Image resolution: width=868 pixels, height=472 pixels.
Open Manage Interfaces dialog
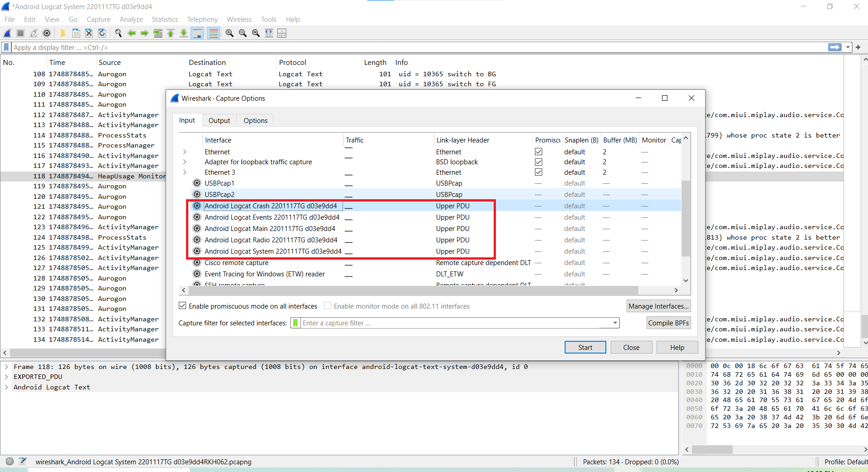(658, 306)
